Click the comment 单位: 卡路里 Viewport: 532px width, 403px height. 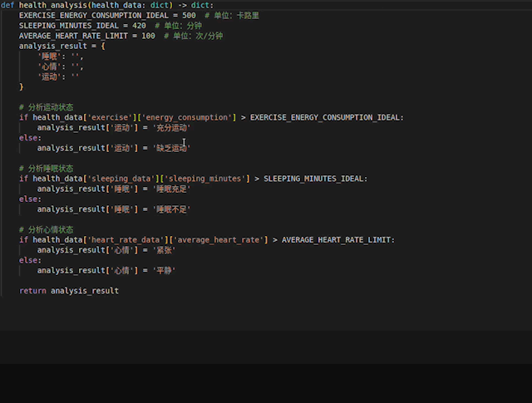(232, 16)
